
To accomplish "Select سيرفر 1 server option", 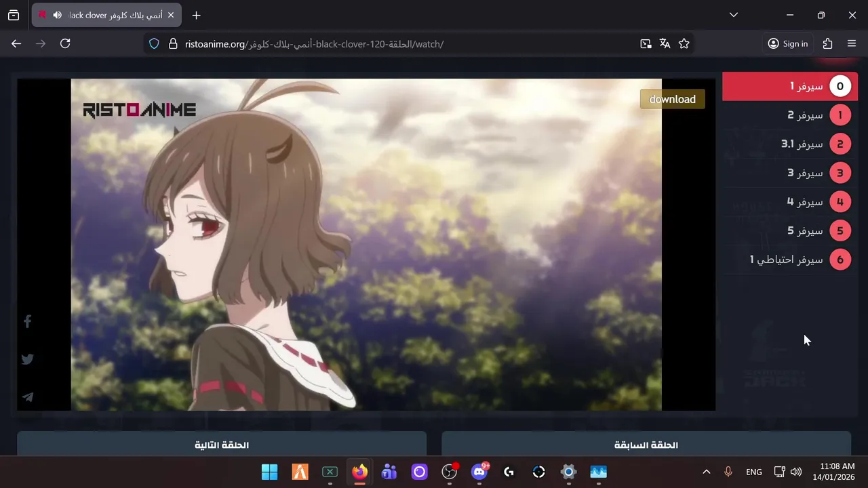I will 790,86.
